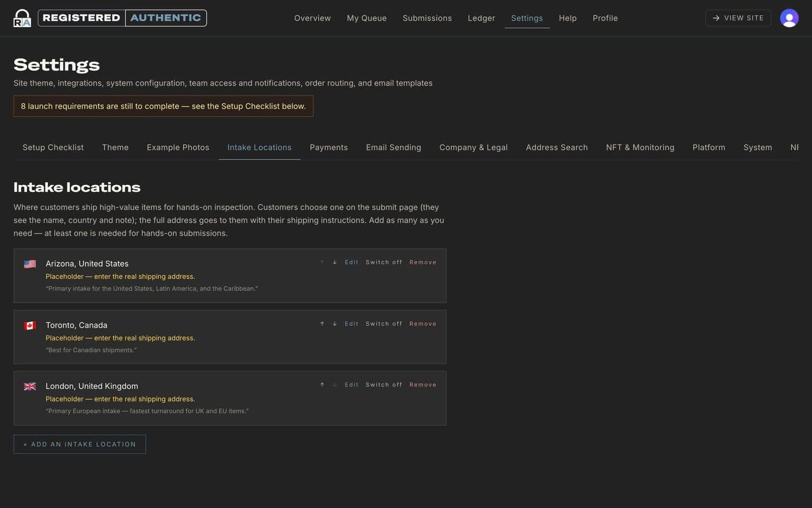Go to My Queue
The height and width of the screenshot is (508, 812).
point(367,18)
